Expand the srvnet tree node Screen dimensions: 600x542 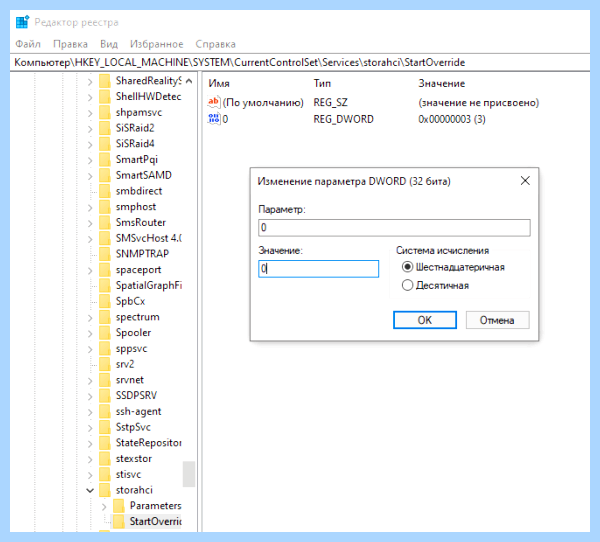tap(90, 380)
